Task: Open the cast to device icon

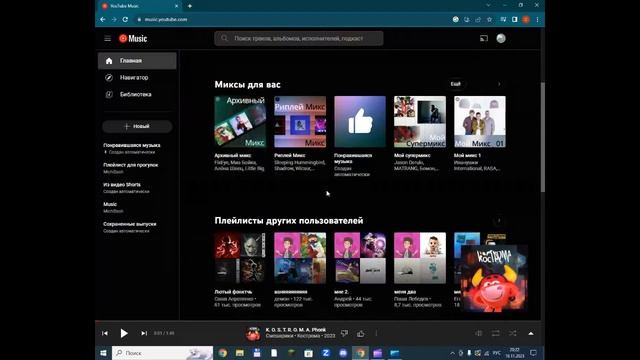Action: click(484, 38)
